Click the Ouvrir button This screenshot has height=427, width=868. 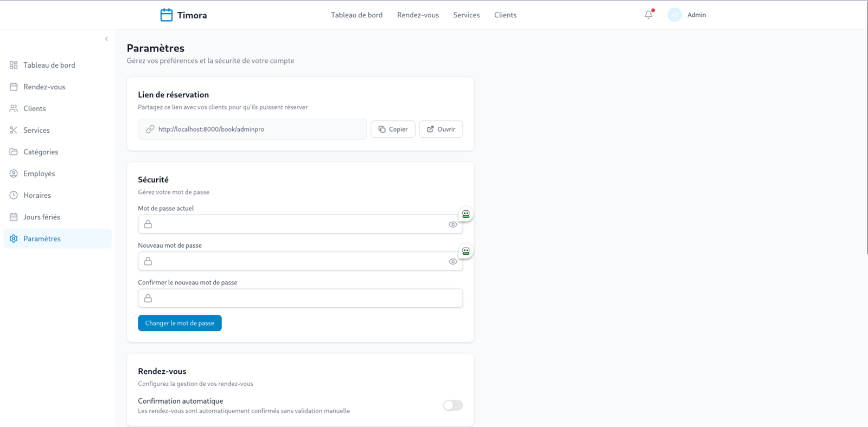pos(441,129)
